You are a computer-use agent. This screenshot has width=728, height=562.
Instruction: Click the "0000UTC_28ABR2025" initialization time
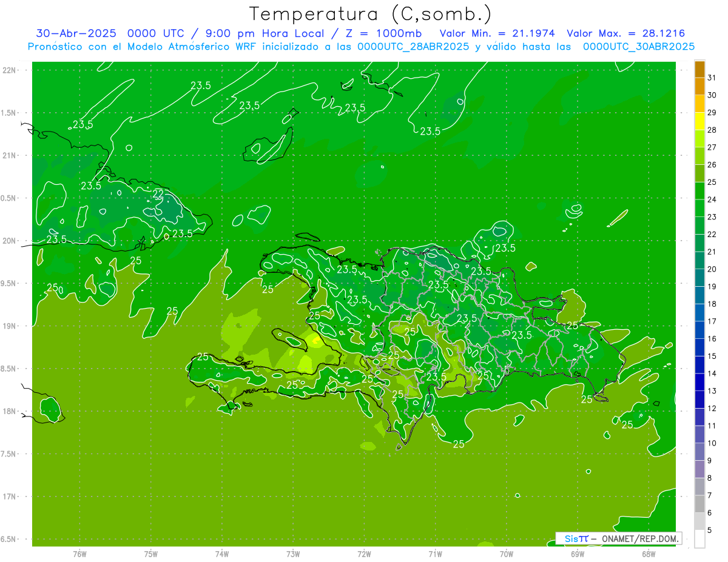413,47
